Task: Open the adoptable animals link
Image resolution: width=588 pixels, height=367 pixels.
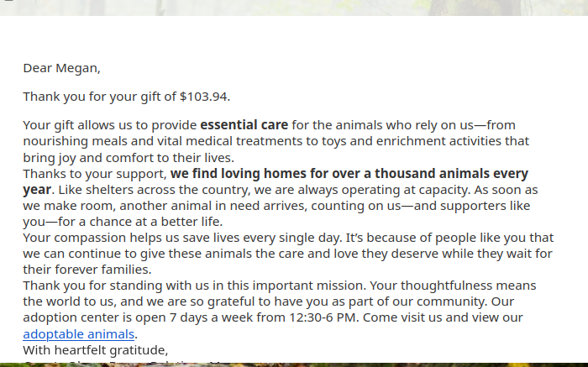Action: click(x=78, y=334)
